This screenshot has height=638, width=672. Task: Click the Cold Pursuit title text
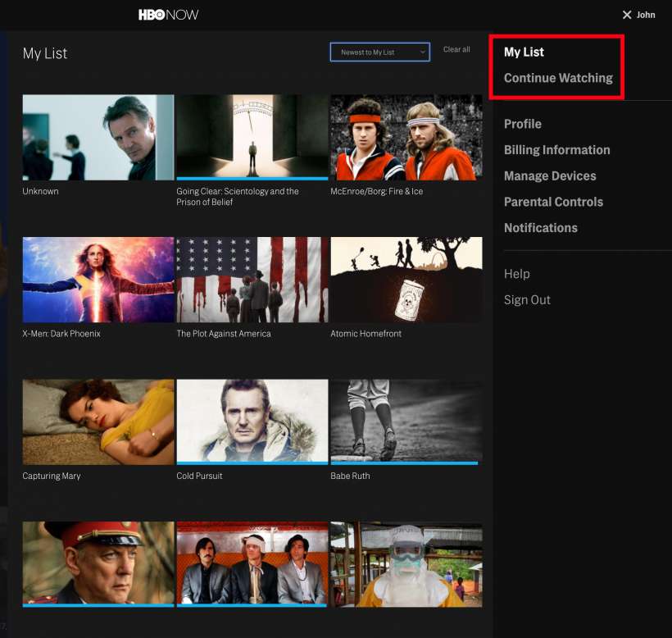pyautogui.click(x=199, y=476)
